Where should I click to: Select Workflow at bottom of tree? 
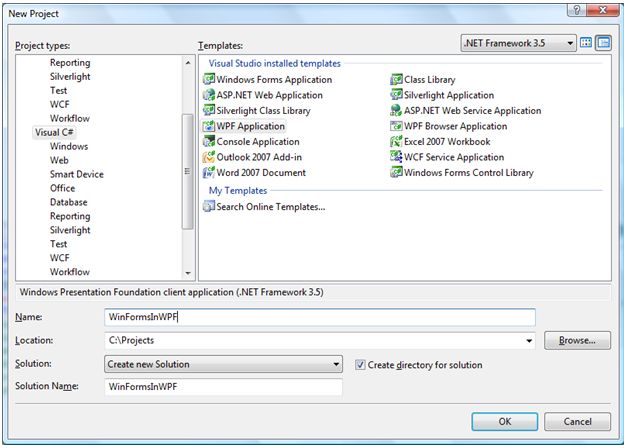[70, 272]
